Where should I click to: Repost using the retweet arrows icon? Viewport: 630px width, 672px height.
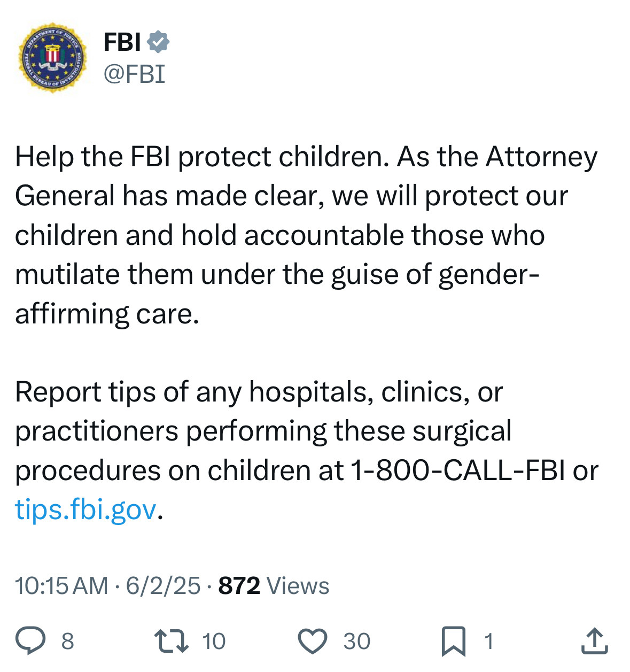[x=171, y=641]
